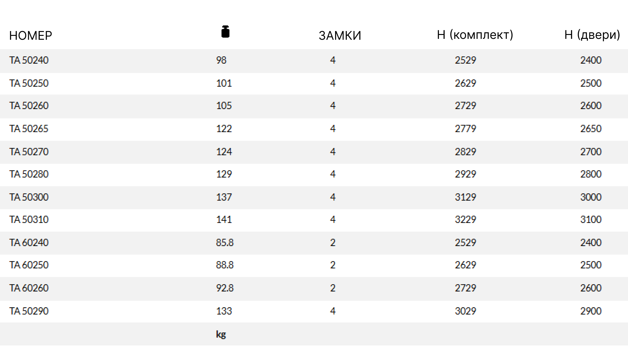
Task: Select article number TA 60240
Action: tap(29, 242)
